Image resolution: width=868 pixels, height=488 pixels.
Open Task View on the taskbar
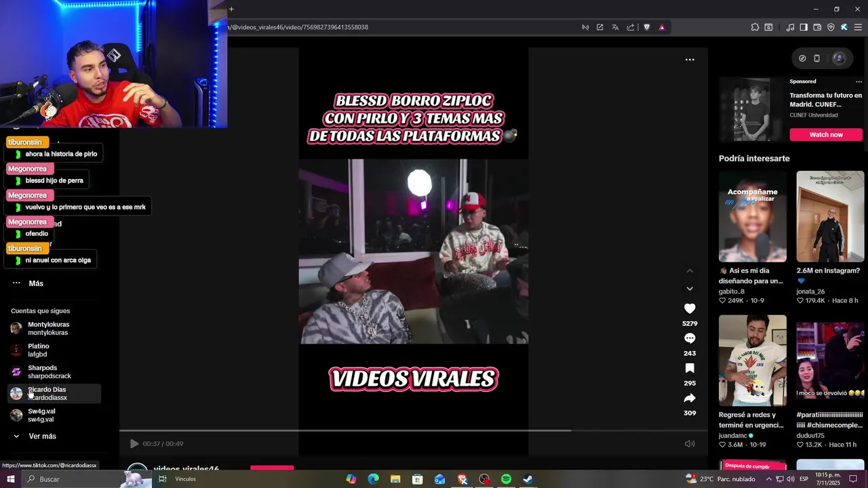(x=163, y=479)
